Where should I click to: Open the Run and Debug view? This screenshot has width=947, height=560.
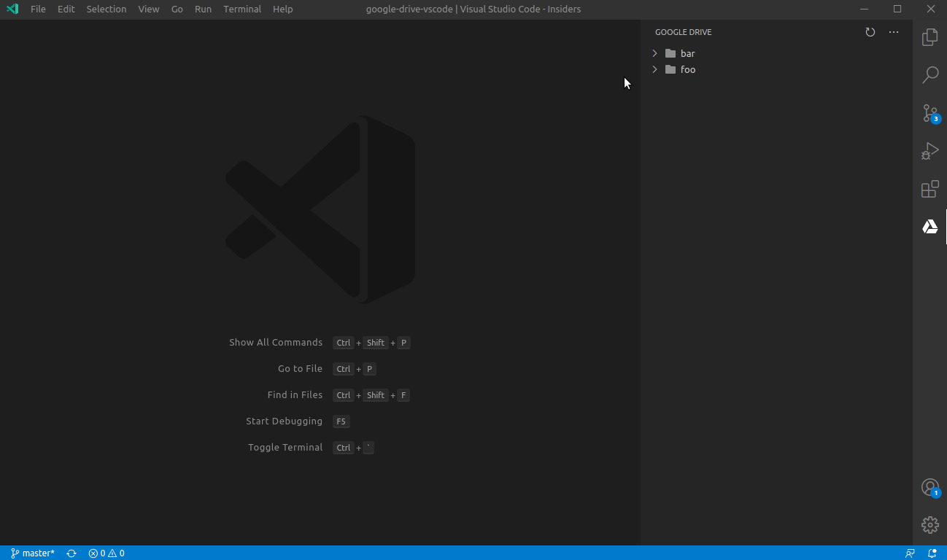tap(929, 151)
